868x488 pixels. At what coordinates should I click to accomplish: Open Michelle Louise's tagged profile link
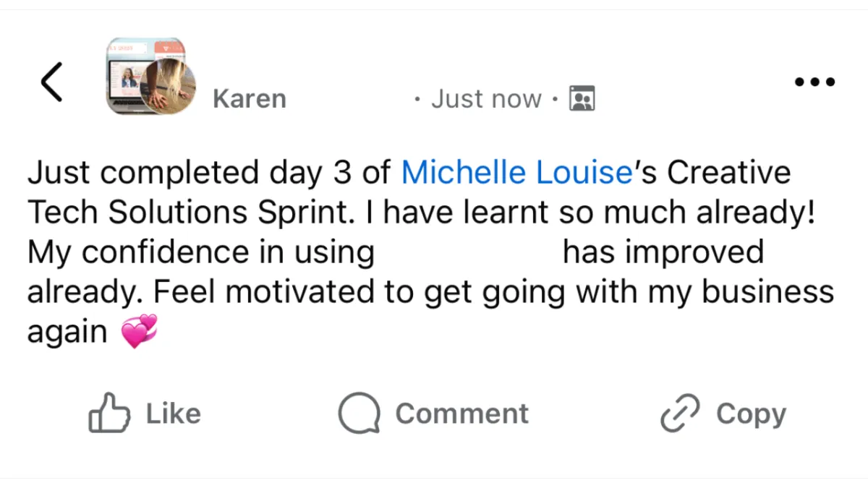[x=516, y=173]
